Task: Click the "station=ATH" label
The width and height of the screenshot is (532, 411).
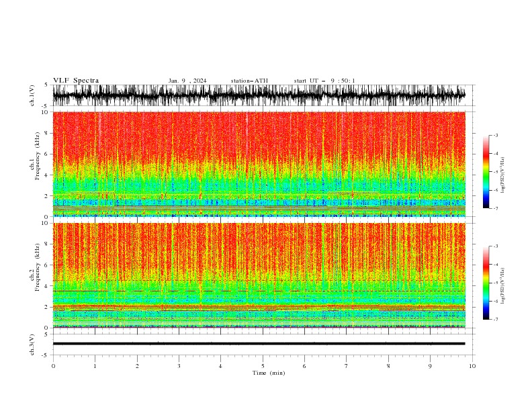Action: coord(249,81)
